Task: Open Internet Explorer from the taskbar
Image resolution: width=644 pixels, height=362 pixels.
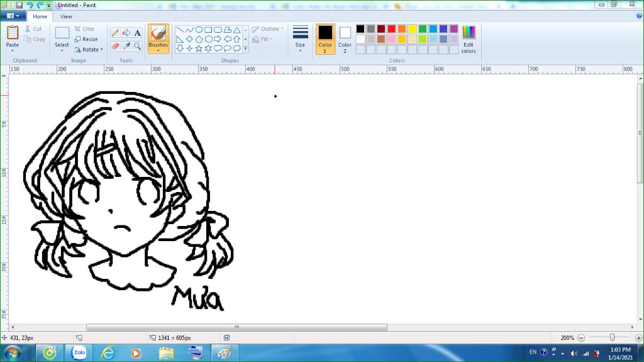Action: click(108, 353)
